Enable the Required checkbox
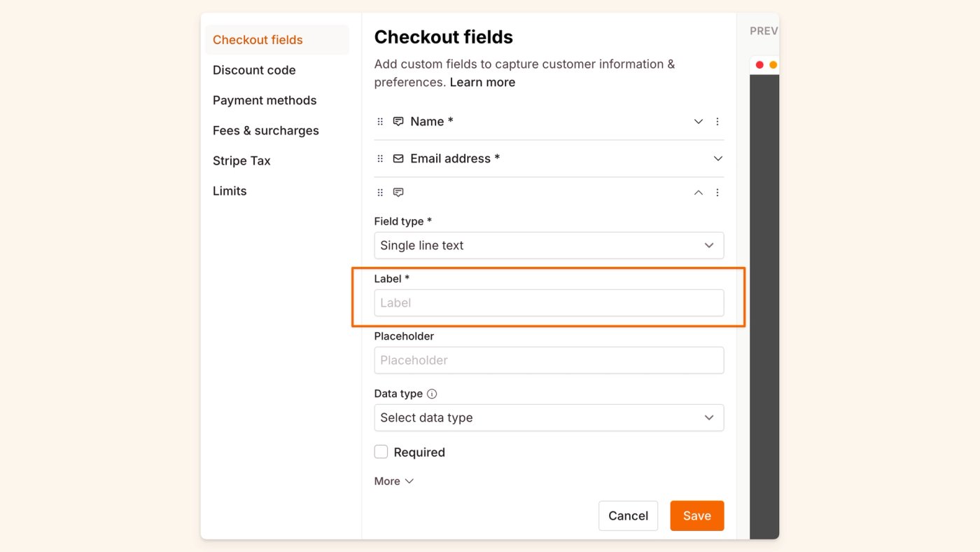 pos(381,453)
